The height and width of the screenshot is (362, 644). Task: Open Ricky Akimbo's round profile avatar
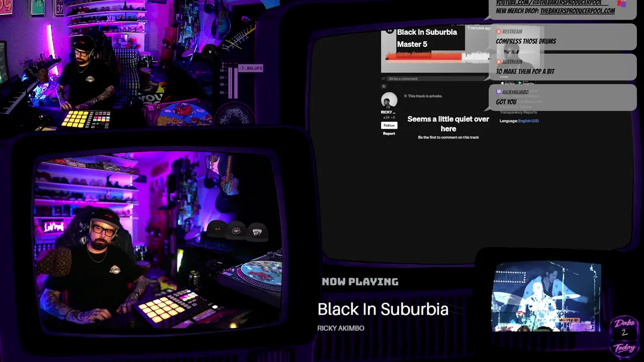[x=389, y=101]
